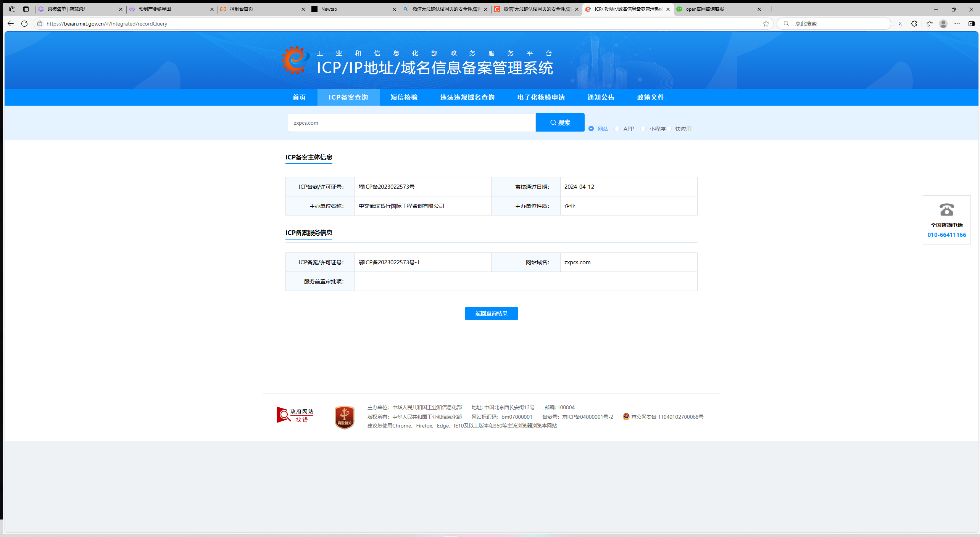The height and width of the screenshot is (537, 980).
Task: Click the page refresh icon
Action: [24, 24]
